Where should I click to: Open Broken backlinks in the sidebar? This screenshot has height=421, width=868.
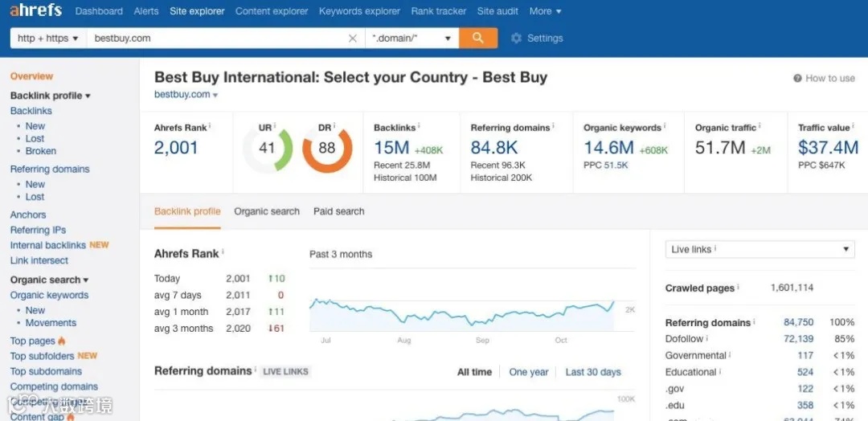[x=40, y=150]
